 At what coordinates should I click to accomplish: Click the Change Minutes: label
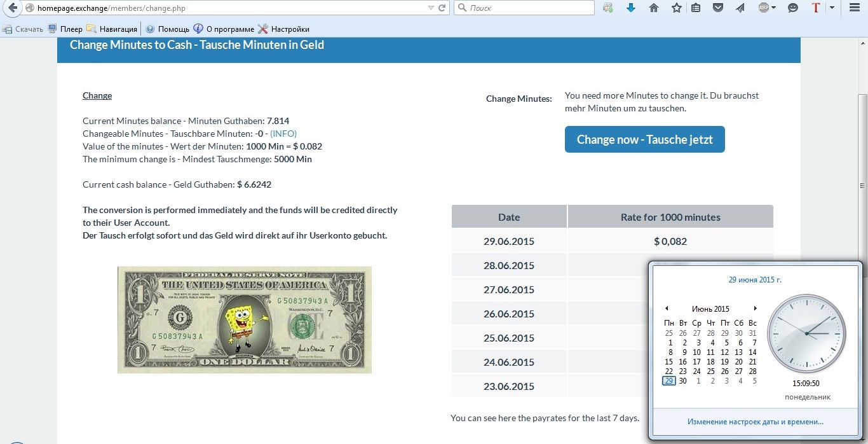click(519, 99)
